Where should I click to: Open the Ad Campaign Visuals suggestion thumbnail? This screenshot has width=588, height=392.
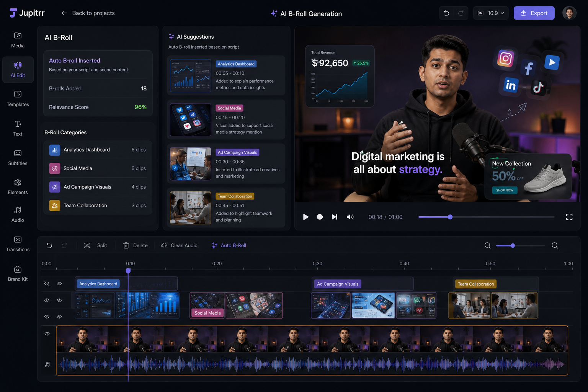click(x=191, y=164)
